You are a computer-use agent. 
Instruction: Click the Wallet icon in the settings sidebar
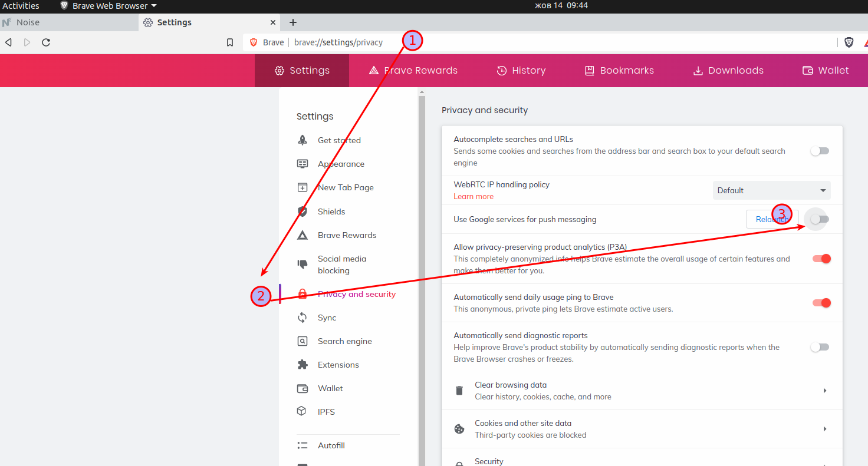point(303,388)
